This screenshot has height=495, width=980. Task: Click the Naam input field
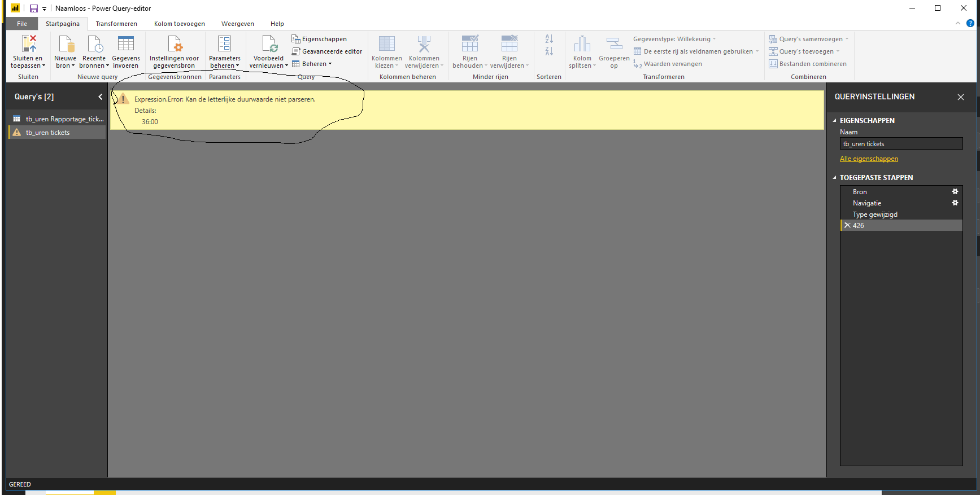(x=901, y=144)
